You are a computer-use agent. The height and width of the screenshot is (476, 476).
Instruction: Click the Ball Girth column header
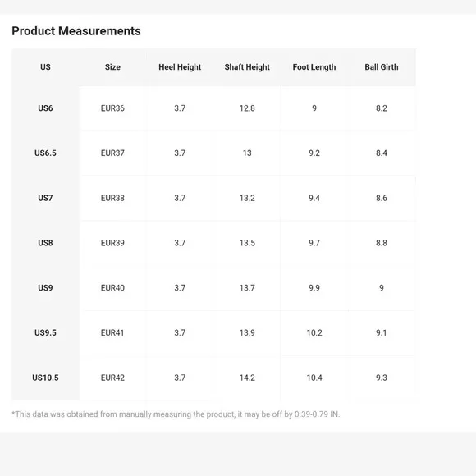[x=382, y=67]
